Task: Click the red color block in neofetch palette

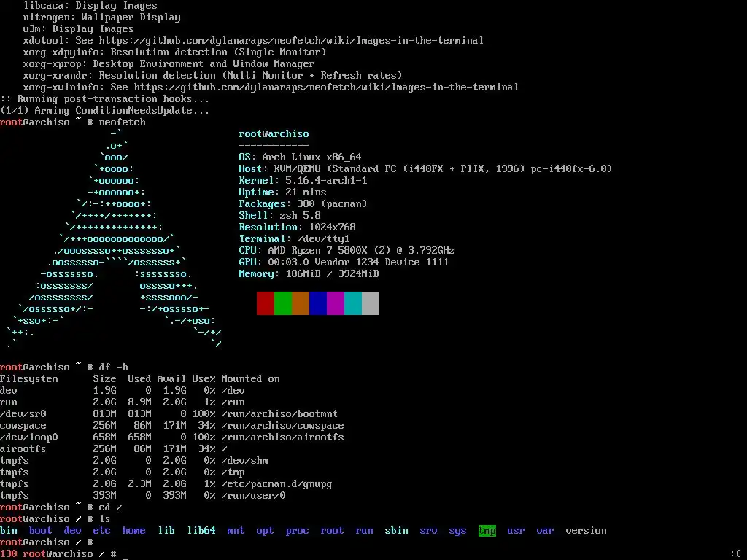Action: click(266, 303)
